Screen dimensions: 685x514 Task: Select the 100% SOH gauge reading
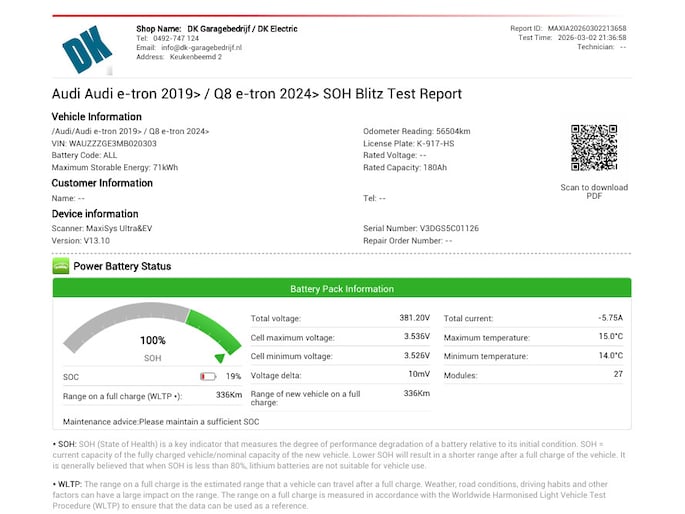pos(152,340)
